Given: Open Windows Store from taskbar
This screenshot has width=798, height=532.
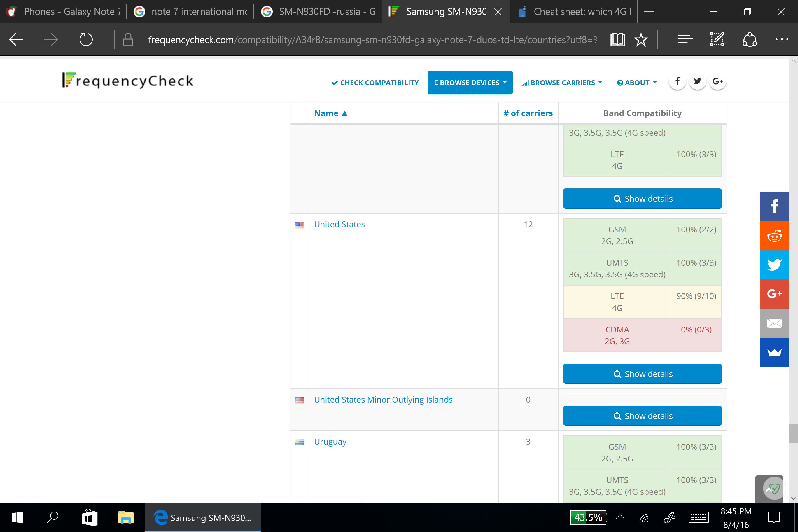Looking at the screenshot, I should click(x=90, y=517).
